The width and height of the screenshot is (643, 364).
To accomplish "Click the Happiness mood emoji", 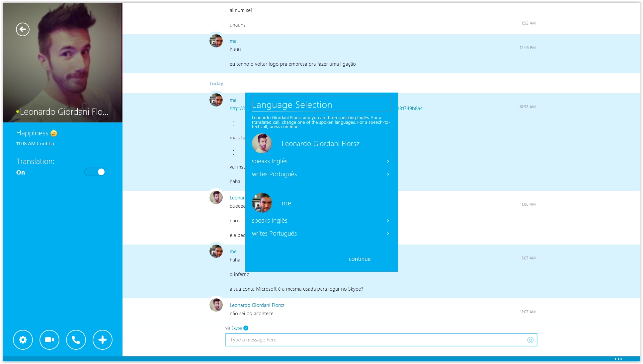I will pos(54,133).
